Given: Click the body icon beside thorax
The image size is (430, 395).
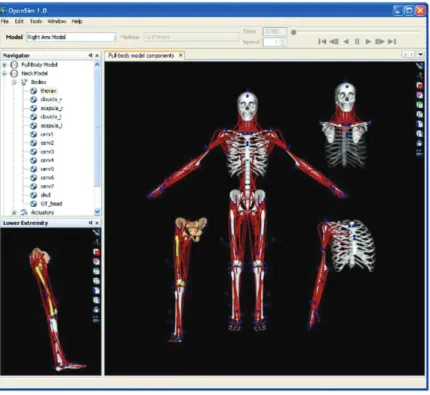Looking at the screenshot, I should (33, 91).
